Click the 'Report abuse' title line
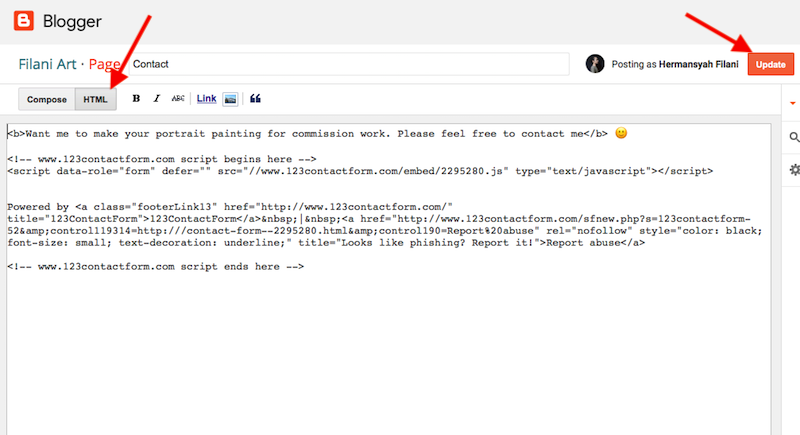 click(x=326, y=243)
